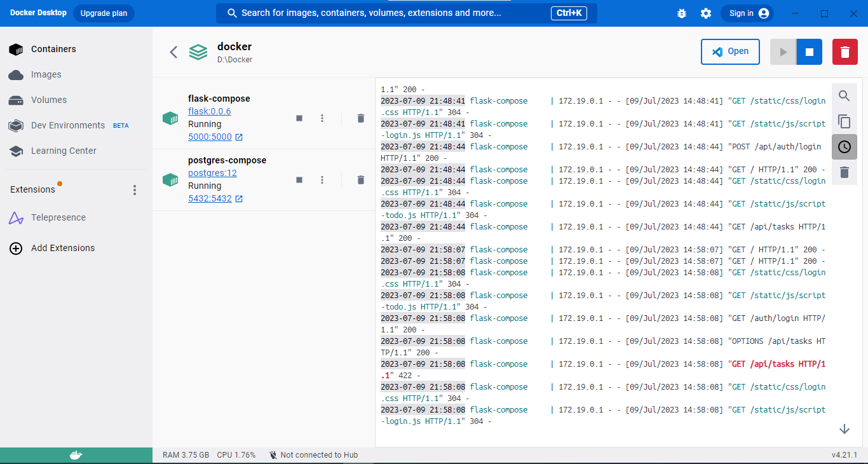The width and height of the screenshot is (868, 464).
Task: Search within the container logs
Action: (x=844, y=95)
